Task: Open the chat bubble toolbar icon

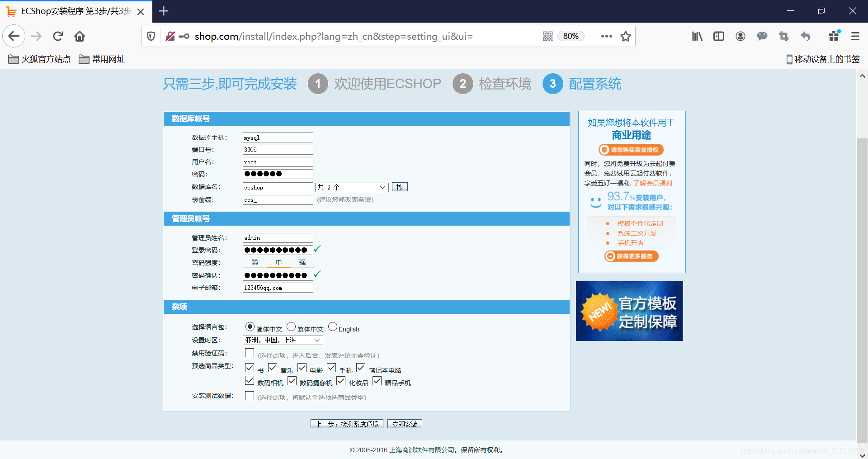Action: [x=762, y=36]
